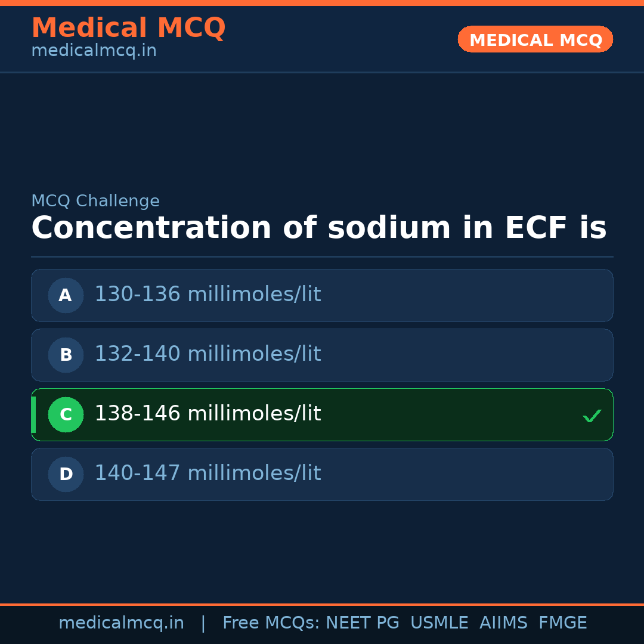This screenshot has height=644, width=644.
Task: Click the Medical MCQ orange title
Action: [x=128, y=28]
